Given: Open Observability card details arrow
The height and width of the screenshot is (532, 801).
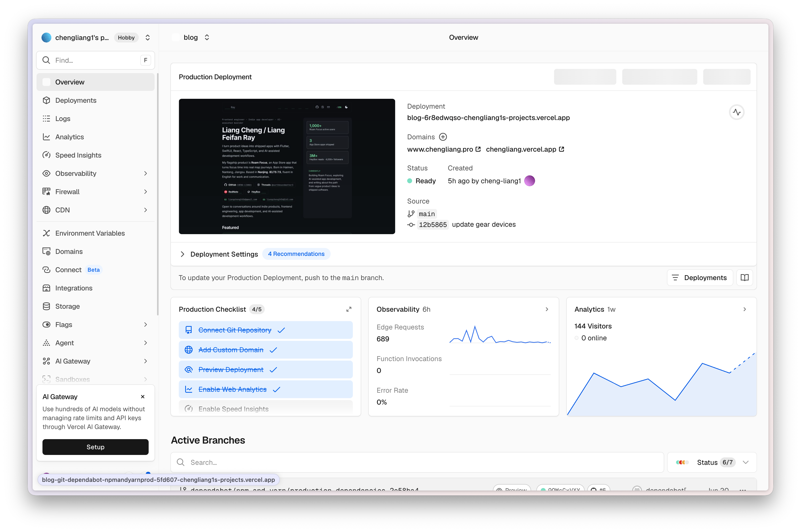Looking at the screenshot, I should point(547,309).
